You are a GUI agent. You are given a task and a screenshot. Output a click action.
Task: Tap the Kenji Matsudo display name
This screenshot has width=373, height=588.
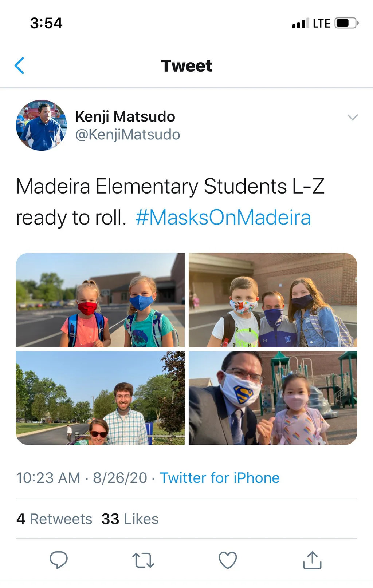point(125,117)
